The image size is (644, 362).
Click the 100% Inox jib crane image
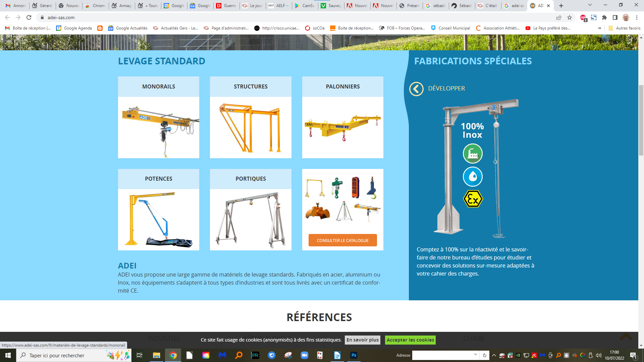(476, 169)
